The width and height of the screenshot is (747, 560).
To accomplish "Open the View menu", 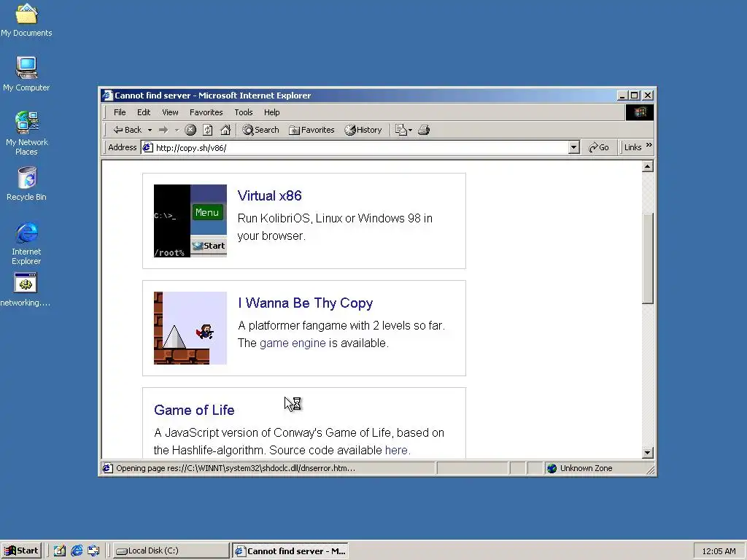I will coord(170,112).
